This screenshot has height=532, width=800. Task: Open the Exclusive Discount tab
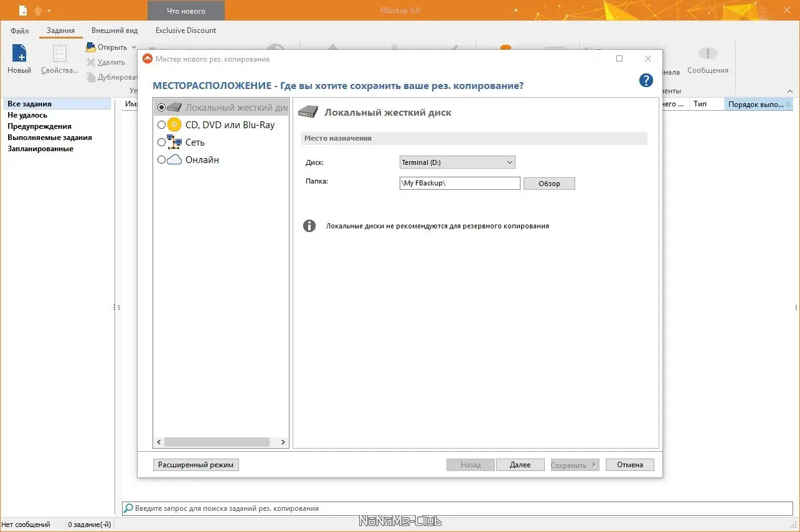pyautogui.click(x=186, y=30)
